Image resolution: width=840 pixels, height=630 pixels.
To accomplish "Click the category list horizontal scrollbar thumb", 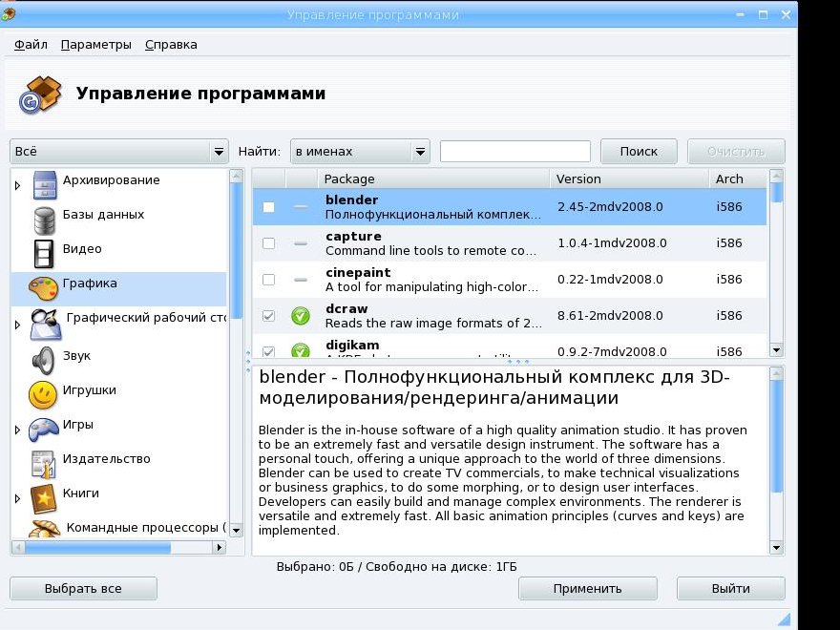I will tap(97, 548).
